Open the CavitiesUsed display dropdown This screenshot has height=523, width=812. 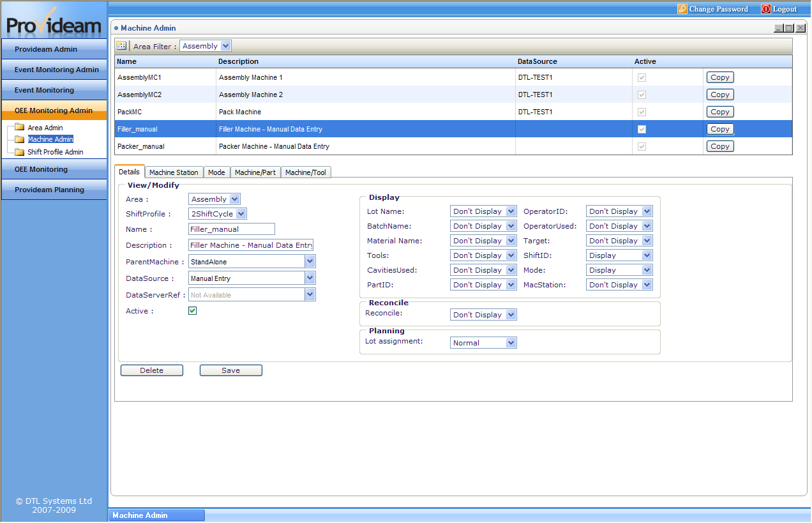pos(483,270)
